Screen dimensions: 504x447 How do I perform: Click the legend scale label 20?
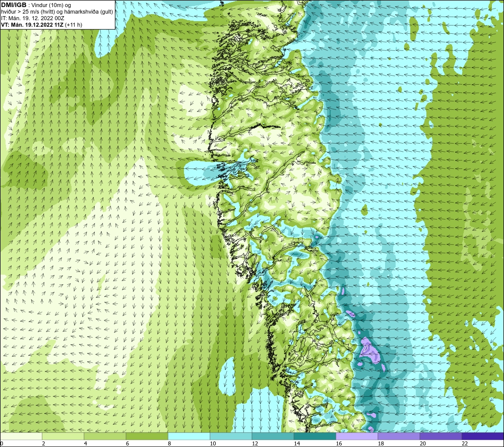423,443
